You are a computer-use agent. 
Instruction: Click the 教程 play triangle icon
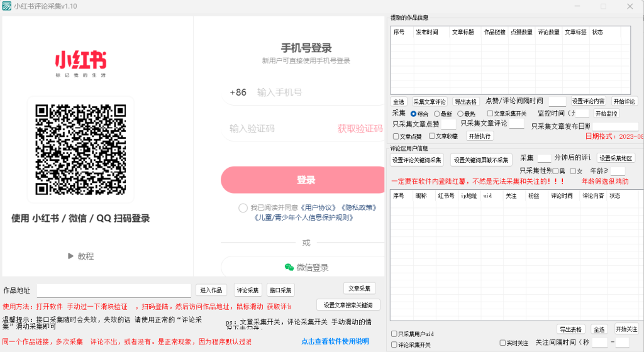[x=71, y=256]
